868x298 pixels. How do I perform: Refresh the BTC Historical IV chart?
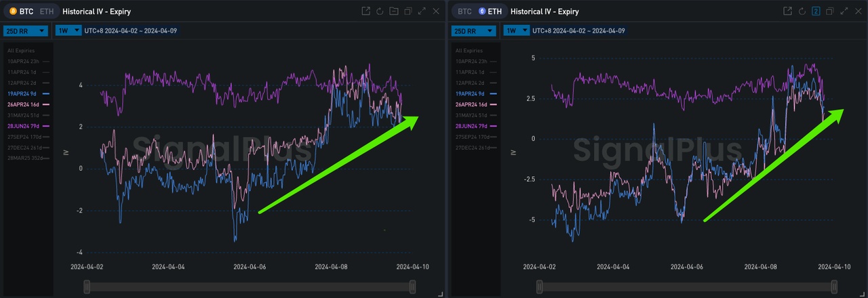point(380,12)
